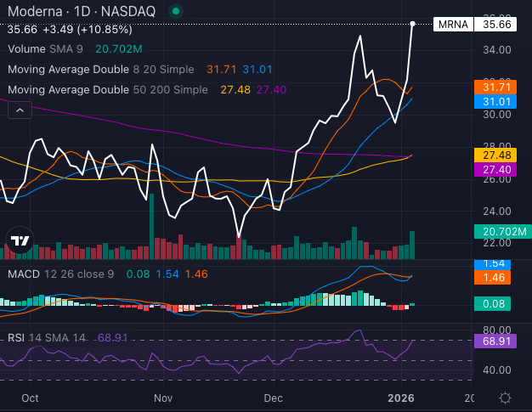Click the Nov label on time axis
This screenshot has height=412, width=532.
[x=163, y=398]
